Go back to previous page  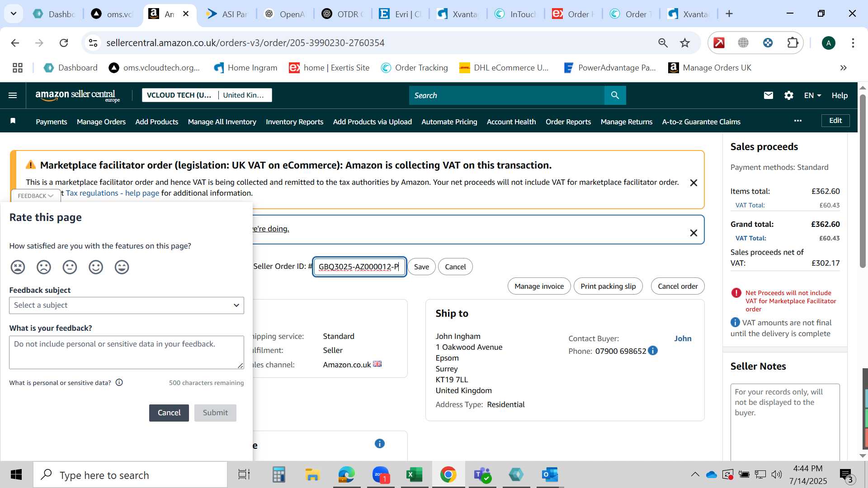pos(15,43)
